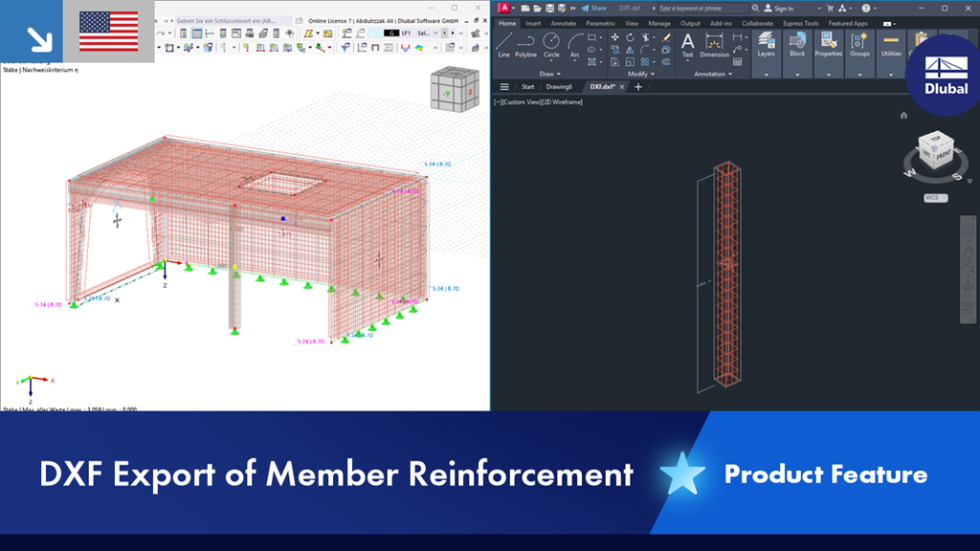The height and width of the screenshot is (551, 980).
Task: Click the New drawing icon in AutoCAD
Action: coord(525,8)
